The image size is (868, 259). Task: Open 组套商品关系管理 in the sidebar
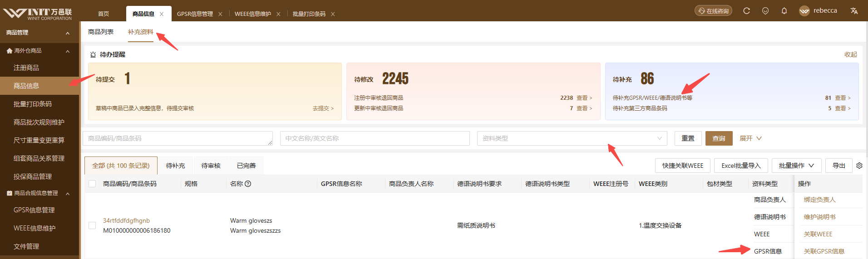coord(39,158)
